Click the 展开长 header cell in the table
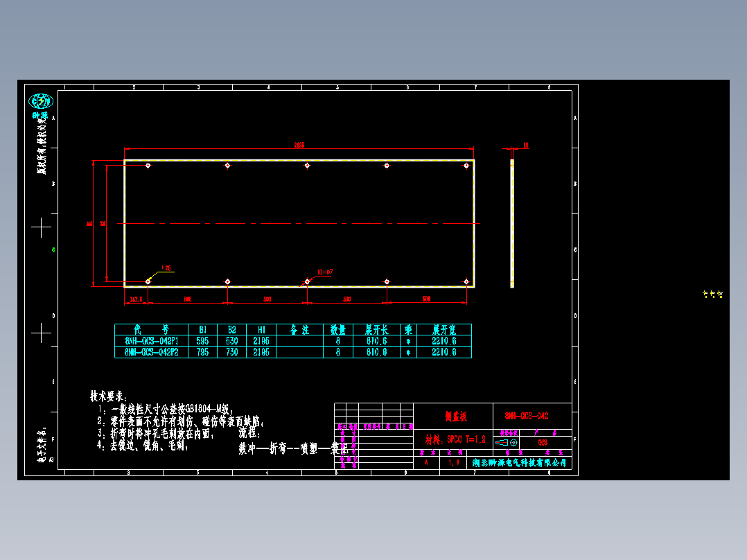The height and width of the screenshot is (560, 747). pos(377,330)
